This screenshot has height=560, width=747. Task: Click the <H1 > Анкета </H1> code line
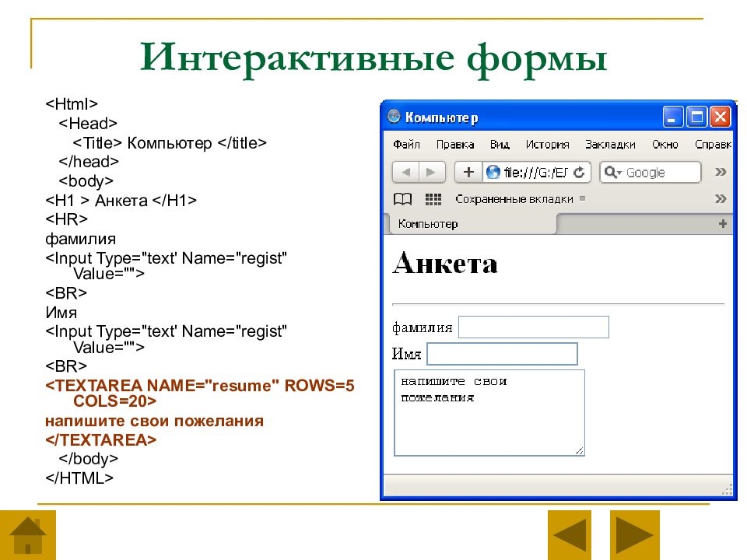click(x=121, y=201)
